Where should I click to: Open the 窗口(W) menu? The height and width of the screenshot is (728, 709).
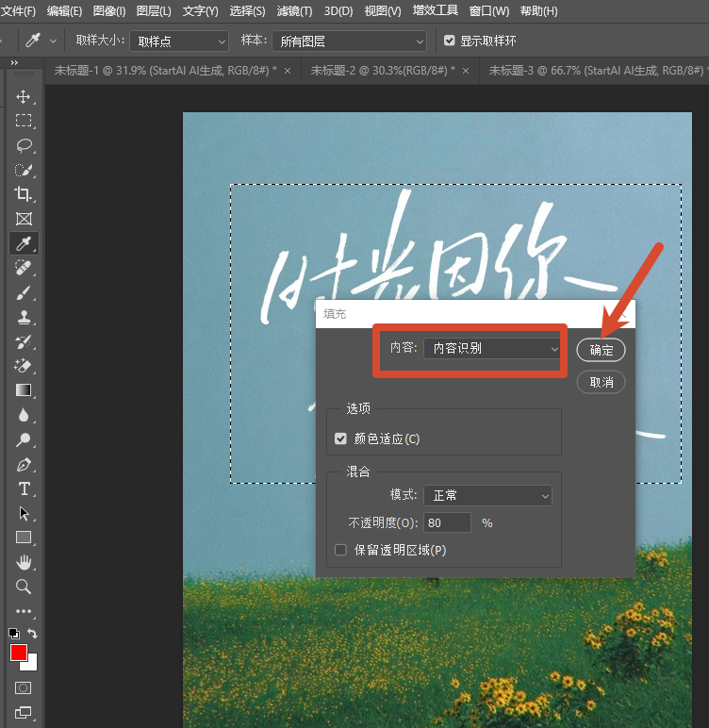point(489,10)
